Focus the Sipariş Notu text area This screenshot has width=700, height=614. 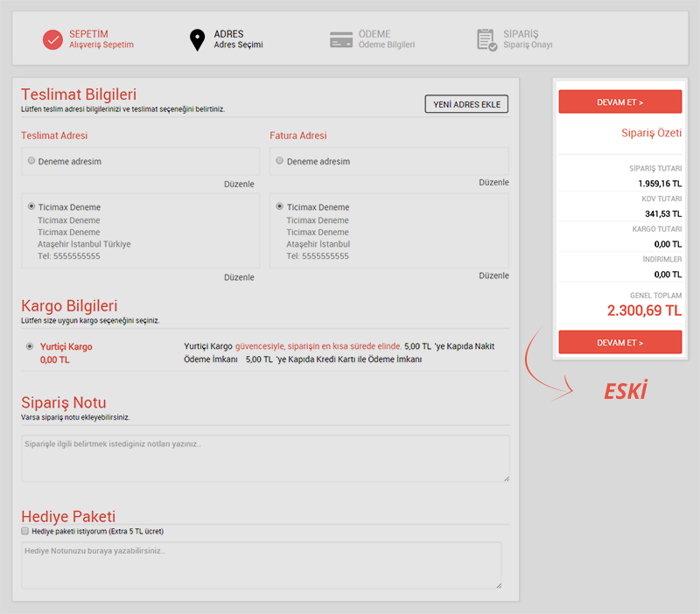tap(265, 458)
